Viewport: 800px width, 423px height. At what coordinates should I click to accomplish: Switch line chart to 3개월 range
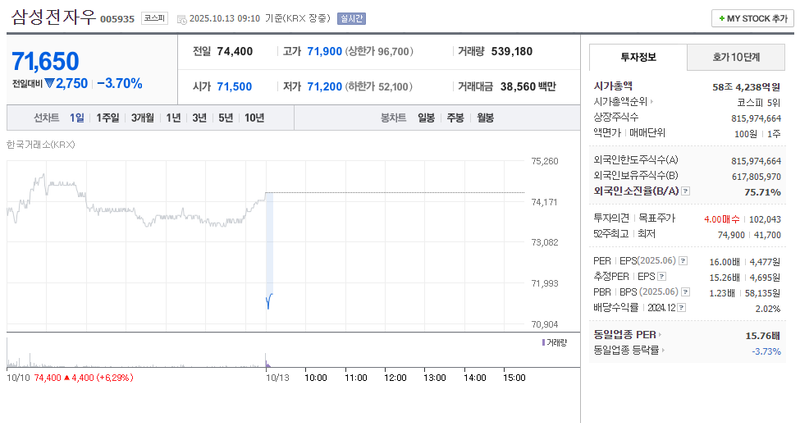[x=142, y=117]
